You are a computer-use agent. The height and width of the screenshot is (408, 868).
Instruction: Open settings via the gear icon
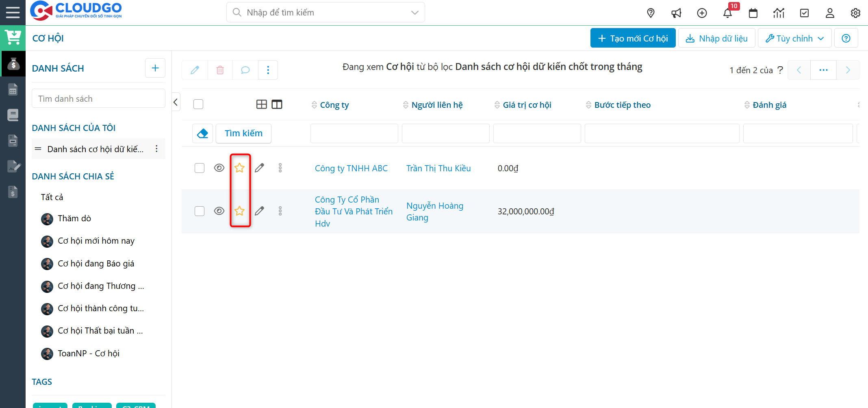tap(855, 13)
